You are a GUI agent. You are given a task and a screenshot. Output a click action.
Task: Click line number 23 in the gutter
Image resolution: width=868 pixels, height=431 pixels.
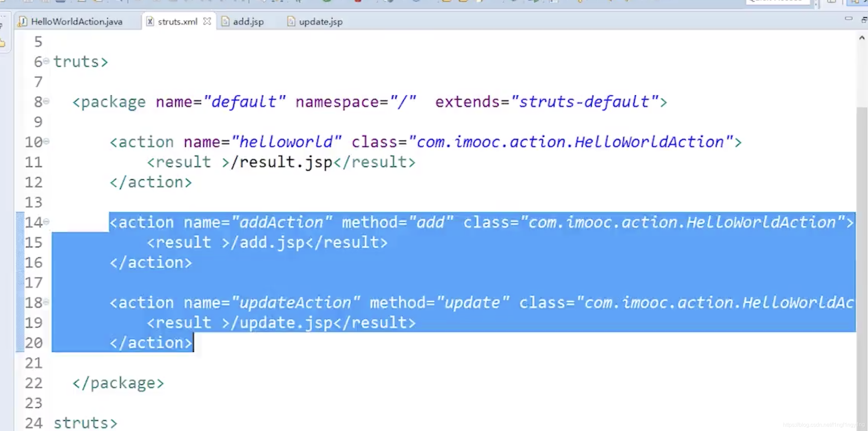34,403
